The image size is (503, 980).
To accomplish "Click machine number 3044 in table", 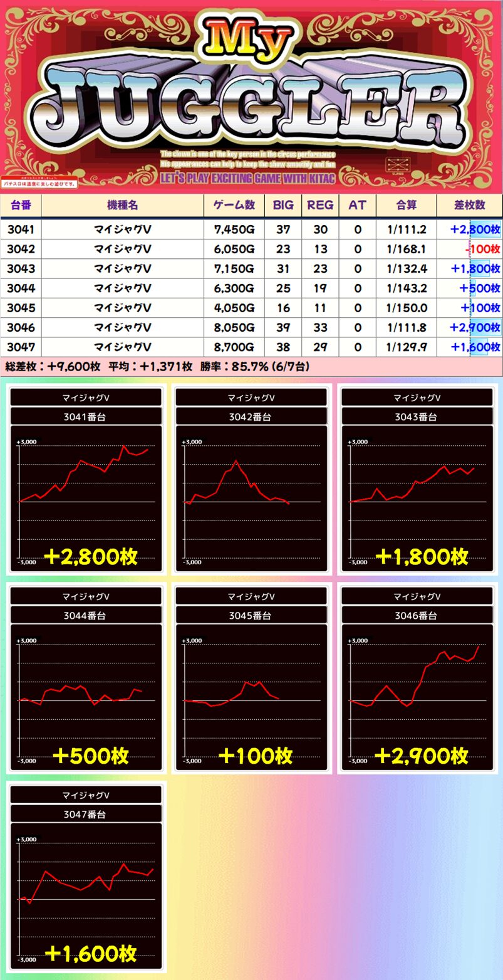I will [x=21, y=288].
